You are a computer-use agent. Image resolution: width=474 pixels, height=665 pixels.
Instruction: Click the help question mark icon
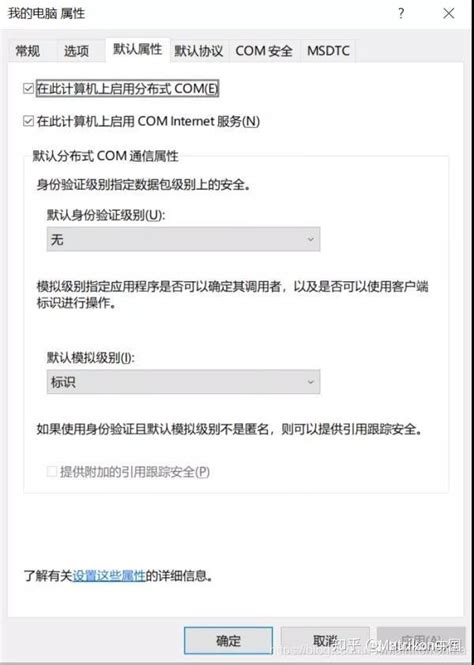[x=401, y=14]
